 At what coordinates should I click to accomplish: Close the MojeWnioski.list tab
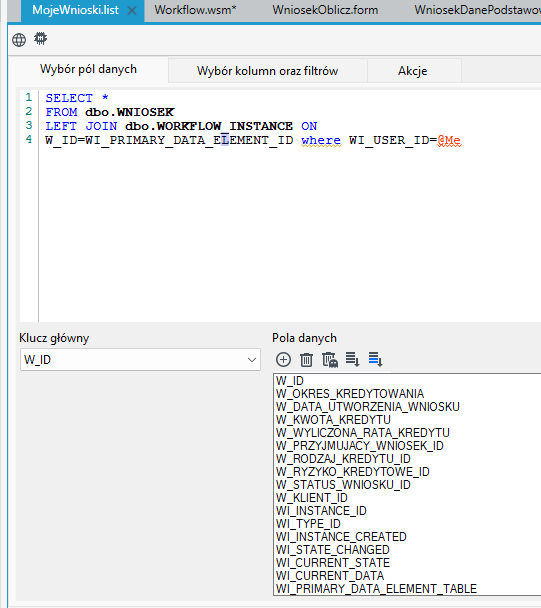tap(132, 10)
